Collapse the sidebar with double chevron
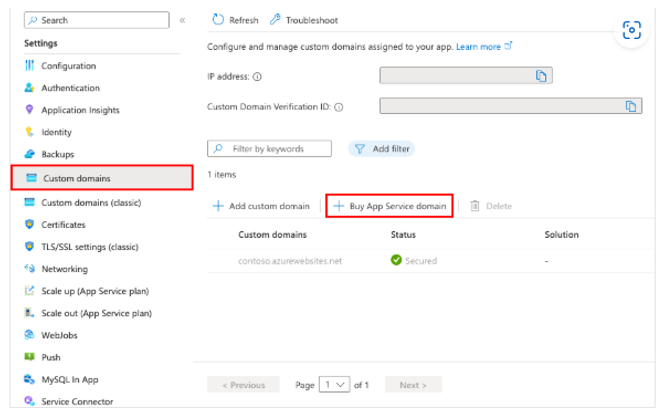The width and height of the screenshot is (665, 416). [182, 20]
